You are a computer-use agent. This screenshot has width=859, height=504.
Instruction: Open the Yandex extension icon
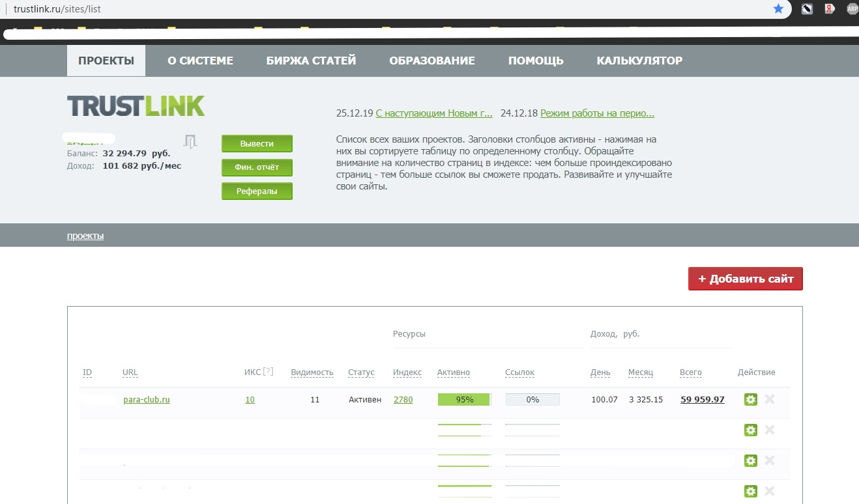click(829, 9)
